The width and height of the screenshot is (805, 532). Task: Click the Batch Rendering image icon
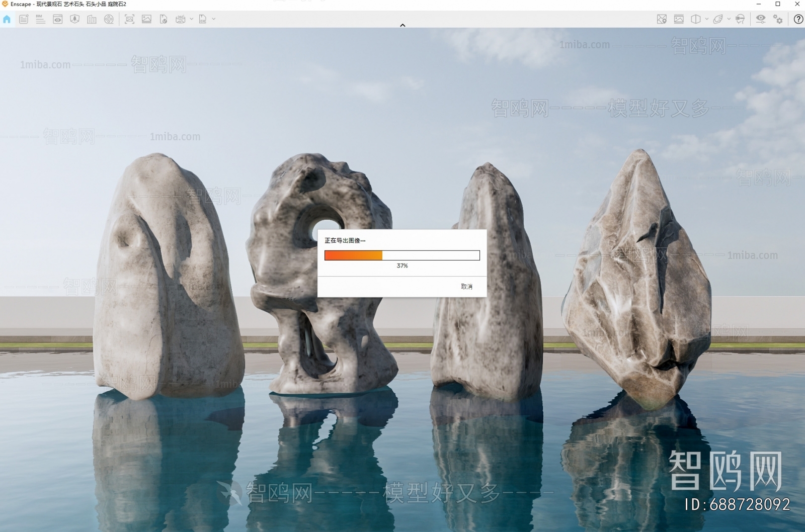(x=146, y=19)
